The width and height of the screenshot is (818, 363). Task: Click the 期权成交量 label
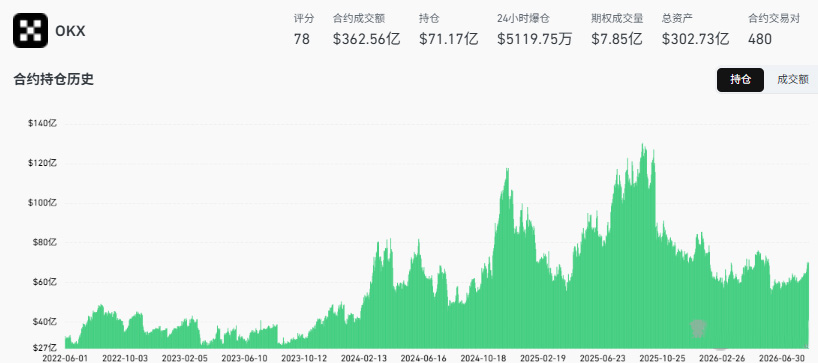[x=617, y=19]
